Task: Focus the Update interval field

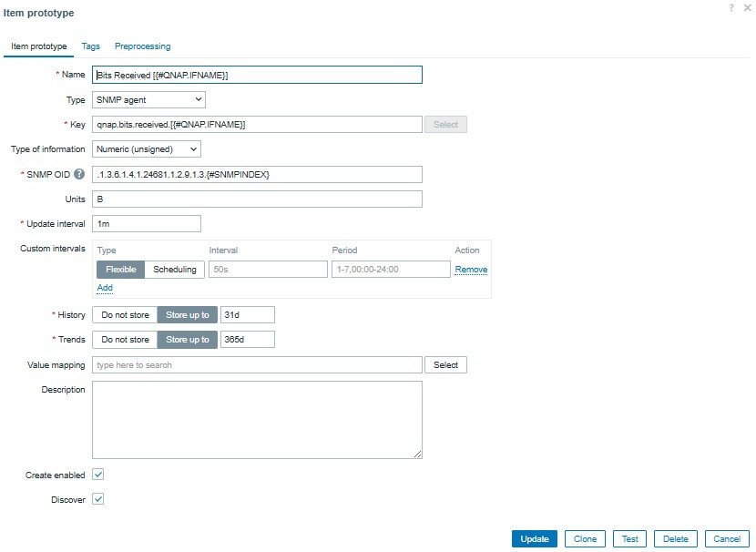Action: (x=147, y=224)
